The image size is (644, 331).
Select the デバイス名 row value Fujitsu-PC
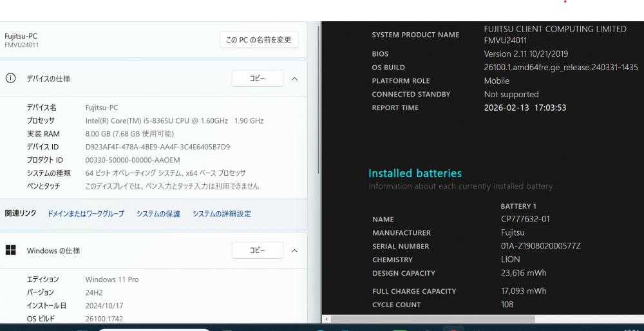[102, 108]
